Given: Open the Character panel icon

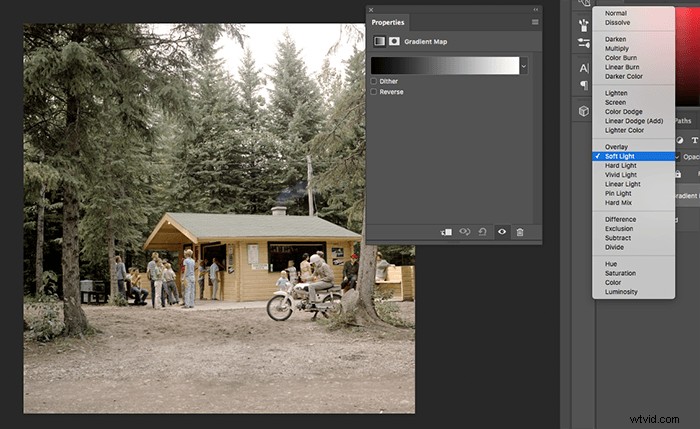Looking at the screenshot, I should [x=584, y=68].
